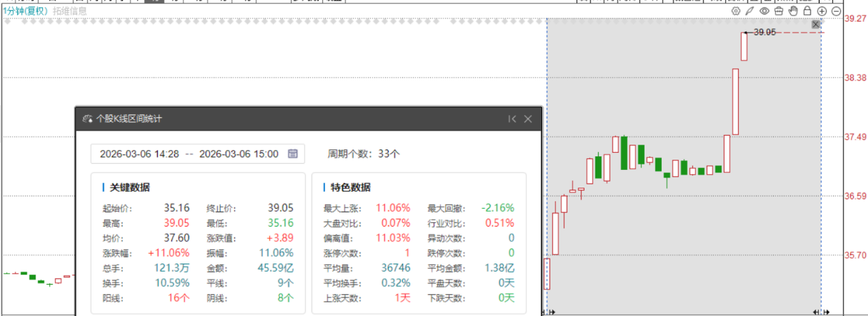
Task: Click the tallest red candlestick below 39.05
Action: (x=736, y=102)
